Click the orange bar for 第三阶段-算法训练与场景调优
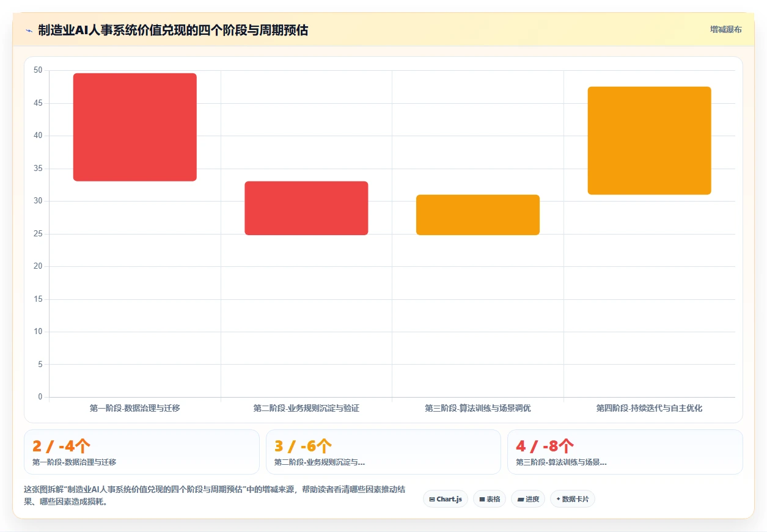The width and height of the screenshot is (767, 532). (x=478, y=215)
